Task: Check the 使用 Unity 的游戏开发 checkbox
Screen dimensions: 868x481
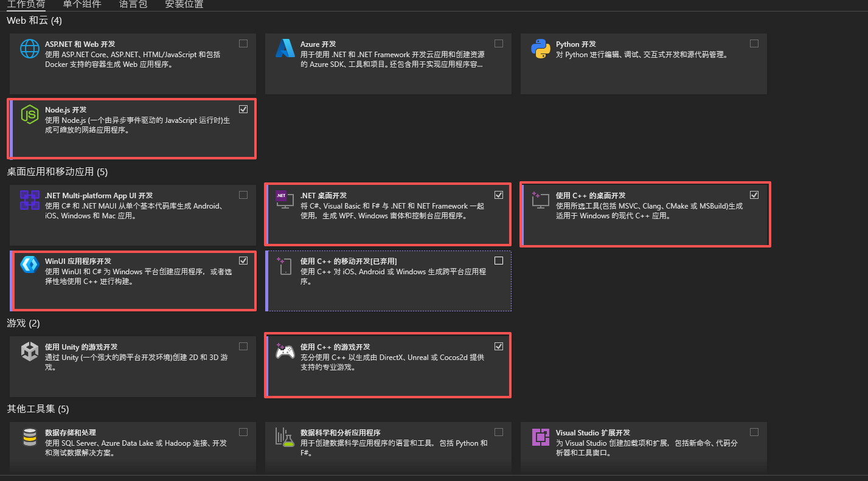Action: (243, 347)
